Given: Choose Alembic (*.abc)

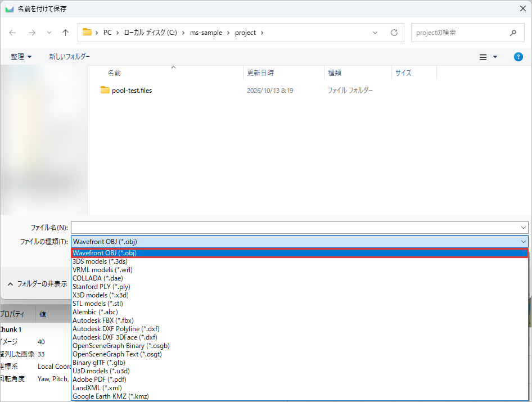Looking at the screenshot, I should click(x=300, y=312).
